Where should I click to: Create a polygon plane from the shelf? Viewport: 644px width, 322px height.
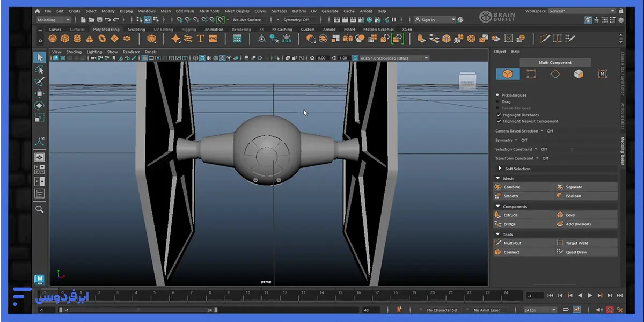[x=114, y=39]
